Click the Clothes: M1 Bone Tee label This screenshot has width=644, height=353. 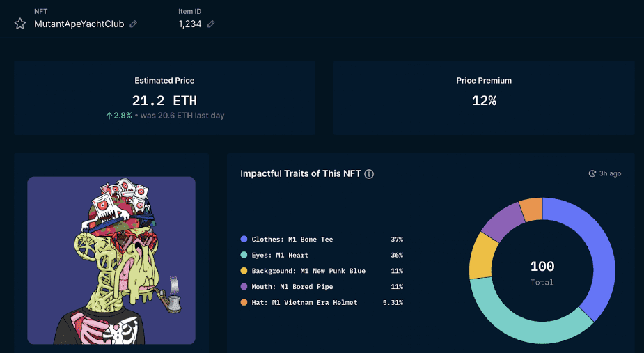point(292,240)
